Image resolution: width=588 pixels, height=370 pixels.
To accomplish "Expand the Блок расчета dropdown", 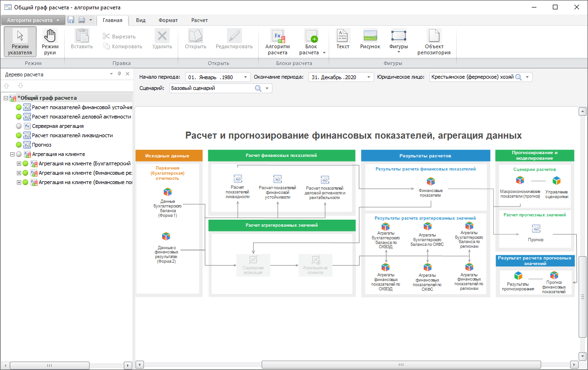I will pyautogui.click(x=324, y=53).
